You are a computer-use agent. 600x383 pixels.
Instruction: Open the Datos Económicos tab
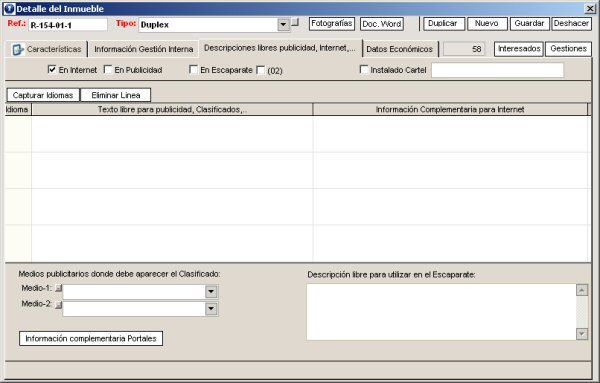click(x=399, y=49)
